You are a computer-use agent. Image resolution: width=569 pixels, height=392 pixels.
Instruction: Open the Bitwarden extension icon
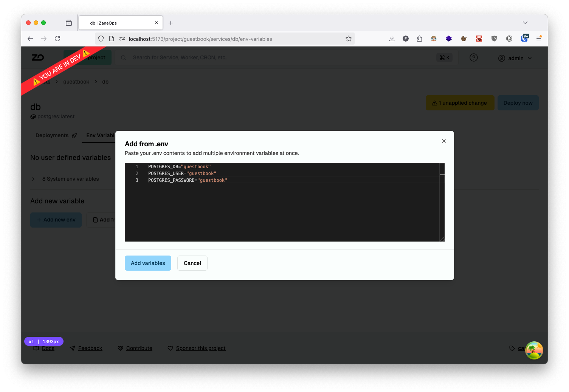point(524,38)
